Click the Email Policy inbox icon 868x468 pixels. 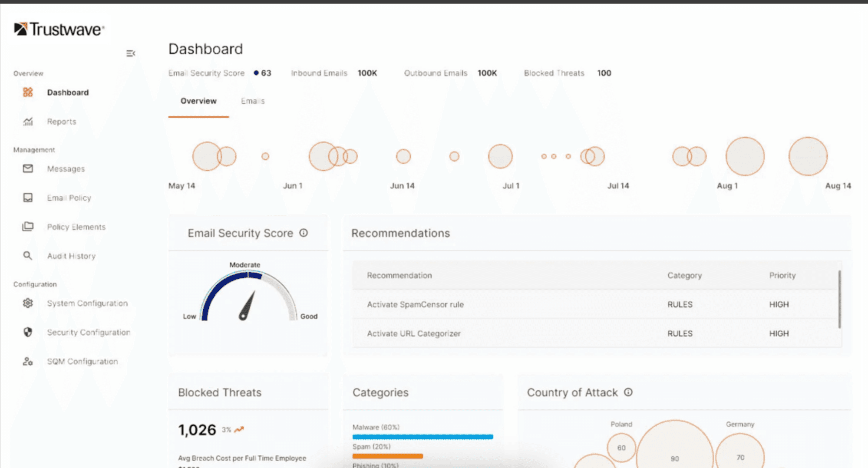pyautogui.click(x=28, y=198)
